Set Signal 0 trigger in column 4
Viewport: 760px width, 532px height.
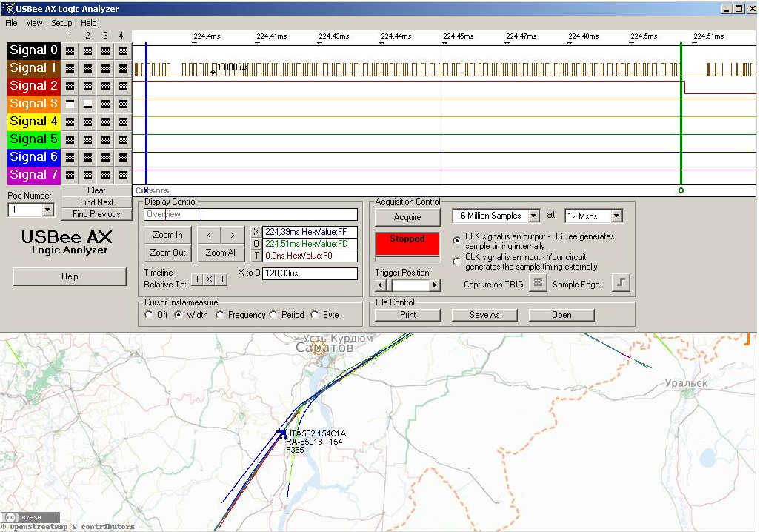123,50
